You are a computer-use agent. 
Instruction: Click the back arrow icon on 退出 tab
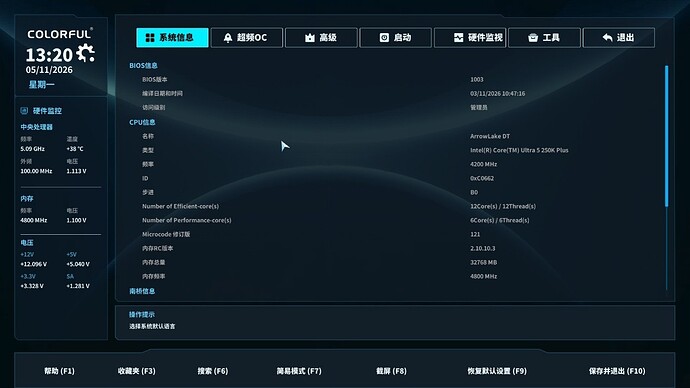click(607, 38)
